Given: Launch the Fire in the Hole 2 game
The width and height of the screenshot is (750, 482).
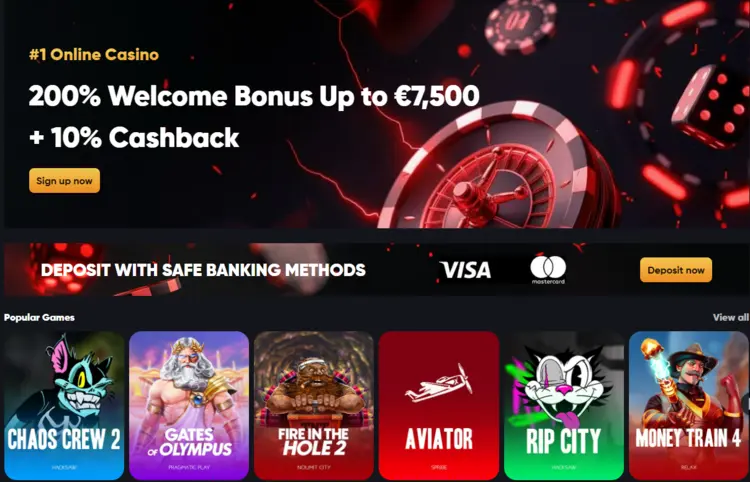Looking at the screenshot, I should pos(314,405).
